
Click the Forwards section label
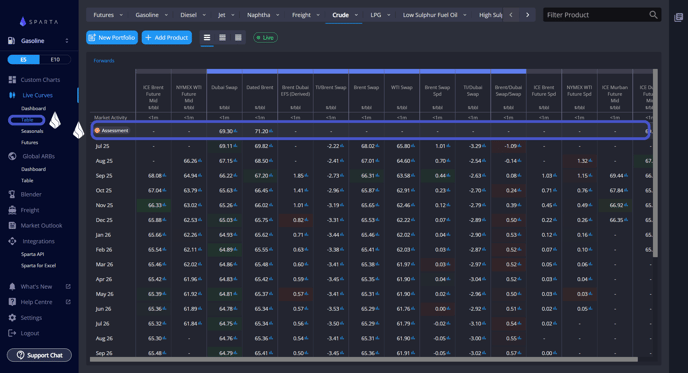(104, 61)
